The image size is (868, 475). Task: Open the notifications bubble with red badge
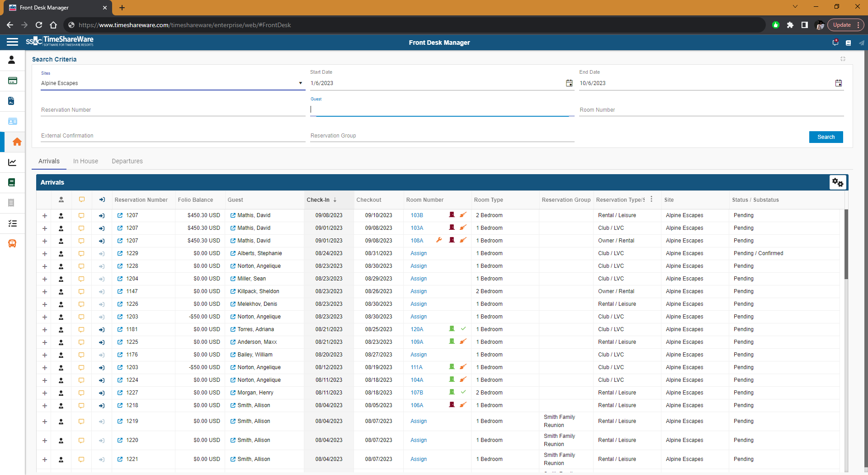click(835, 42)
